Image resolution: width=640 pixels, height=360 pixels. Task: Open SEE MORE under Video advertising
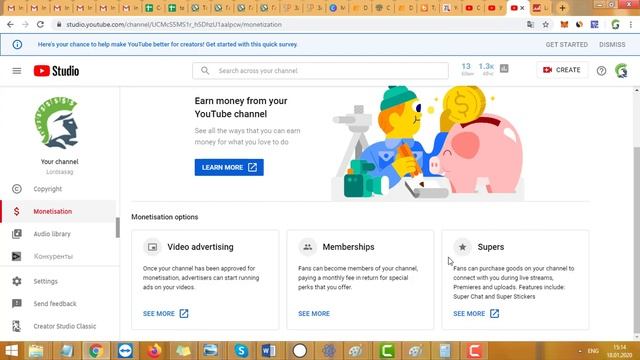pyautogui.click(x=166, y=313)
